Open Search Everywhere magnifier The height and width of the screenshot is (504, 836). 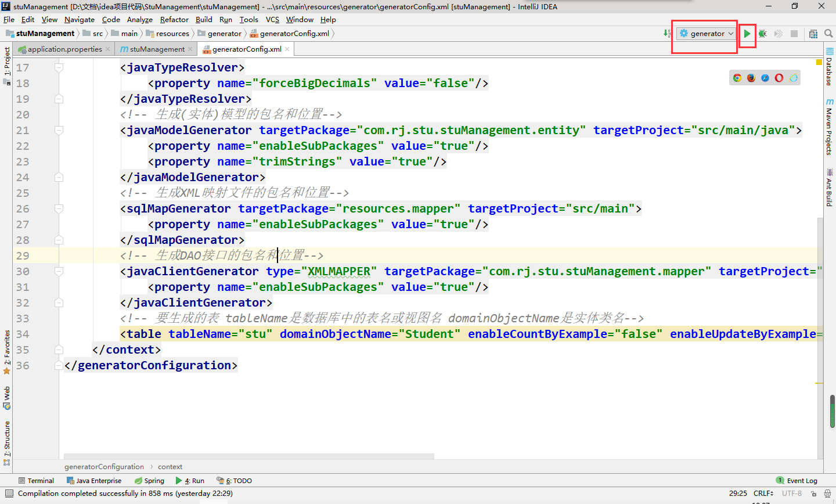tap(828, 33)
